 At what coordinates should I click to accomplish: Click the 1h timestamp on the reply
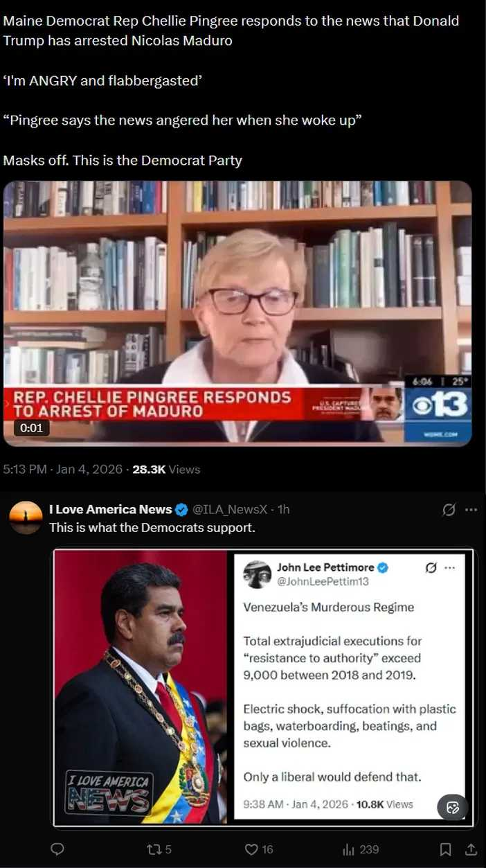283,509
